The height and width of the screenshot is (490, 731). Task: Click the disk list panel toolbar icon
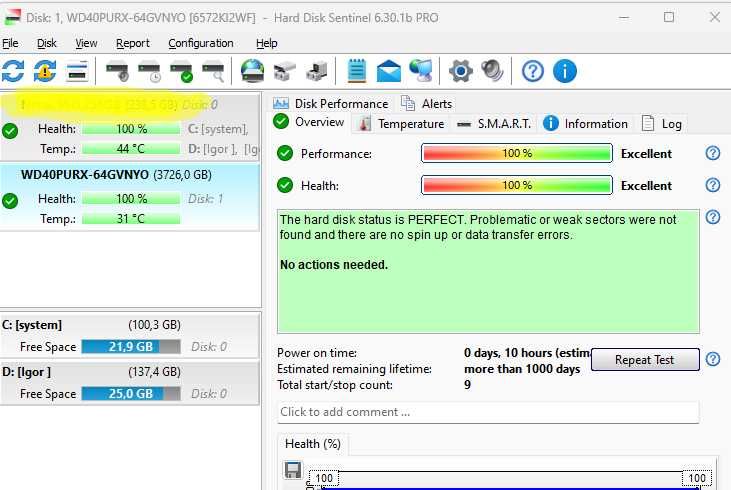[x=77, y=71]
